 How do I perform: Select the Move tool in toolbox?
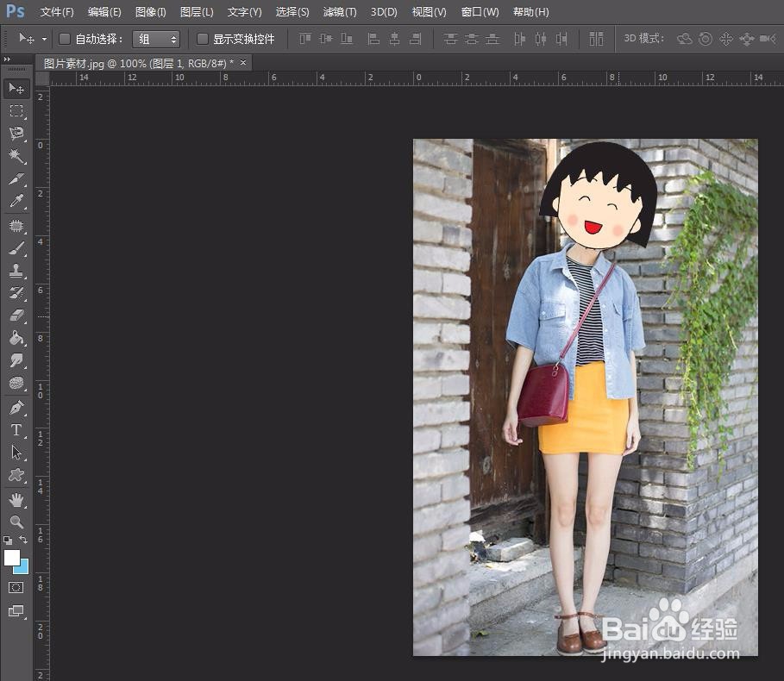[x=16, y=89]
